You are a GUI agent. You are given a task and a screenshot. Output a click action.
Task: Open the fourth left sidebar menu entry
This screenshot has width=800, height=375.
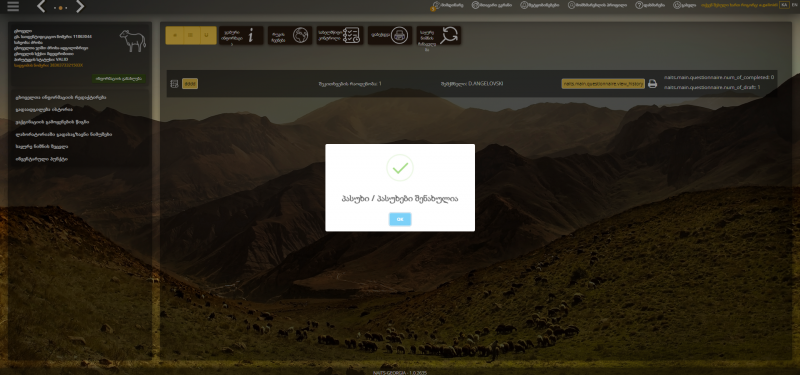(64, 134)
